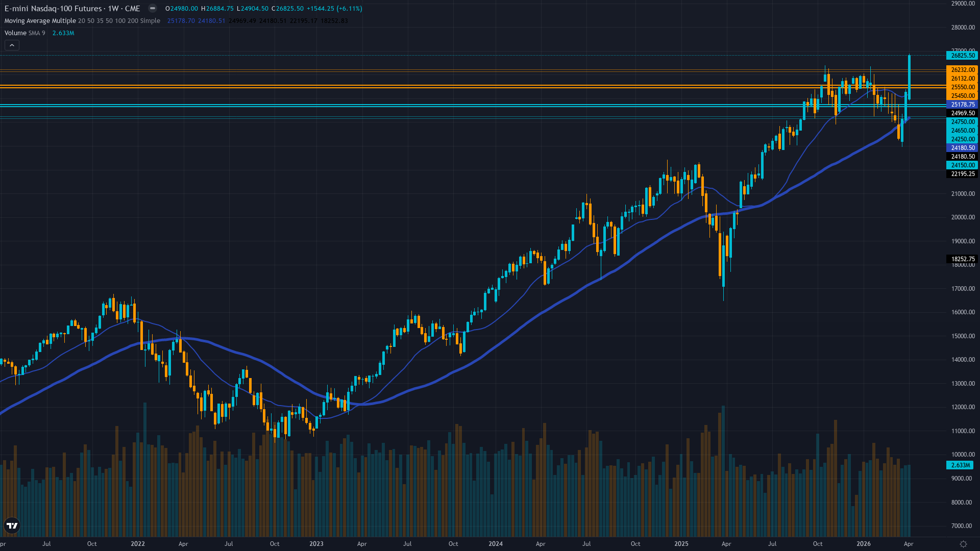Select the Volume SMA 9 indicator legend
The image size is (980, 551).
pyautogui.click(x=25, y=33)
